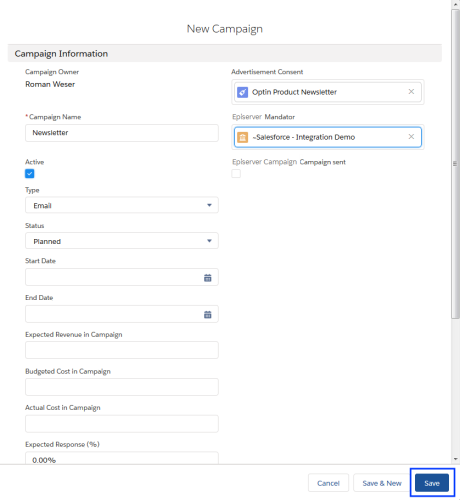Click the Save & New button

pos(382,483)
